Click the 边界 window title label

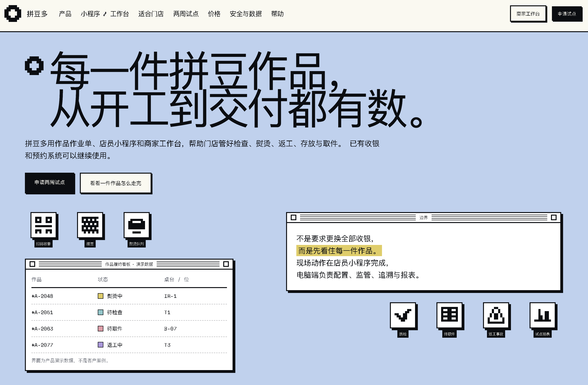coord(423,217)
